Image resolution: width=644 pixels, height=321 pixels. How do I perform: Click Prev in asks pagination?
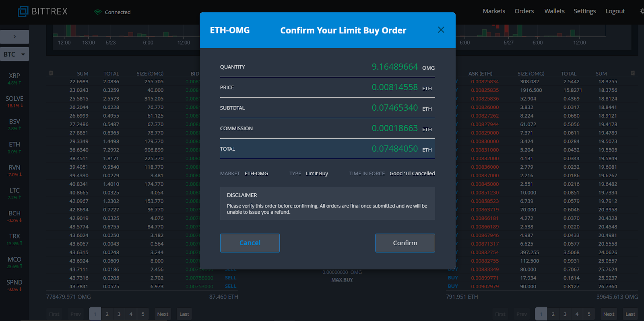[522, 314]
